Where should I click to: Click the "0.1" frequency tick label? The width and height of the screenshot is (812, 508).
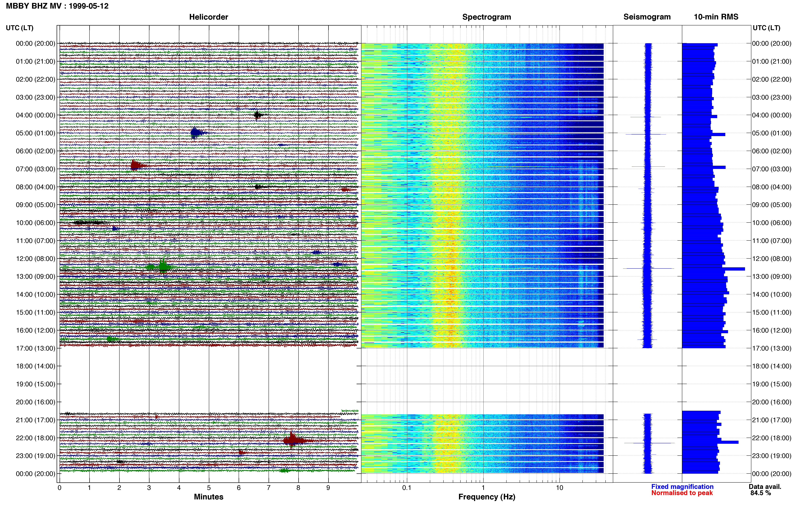point(407,487)
